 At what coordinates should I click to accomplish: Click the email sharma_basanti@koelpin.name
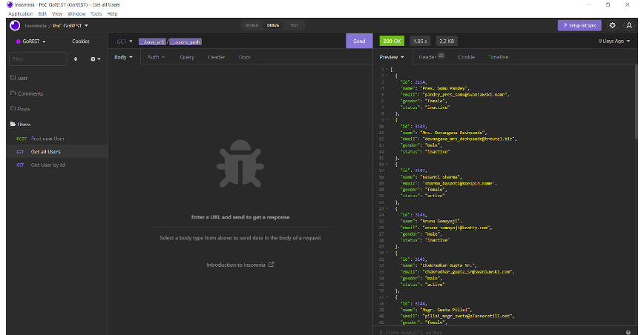coord(459,183)
